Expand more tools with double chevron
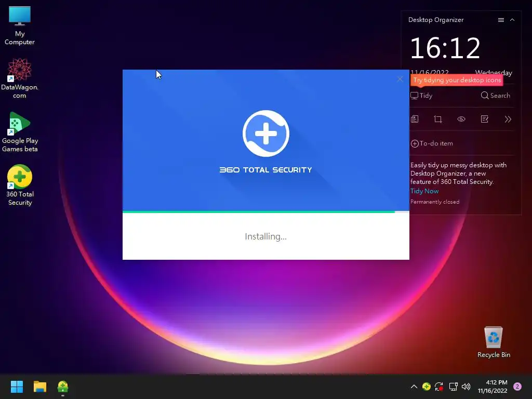This screenshot has height=399, width=532. point(508,119)
